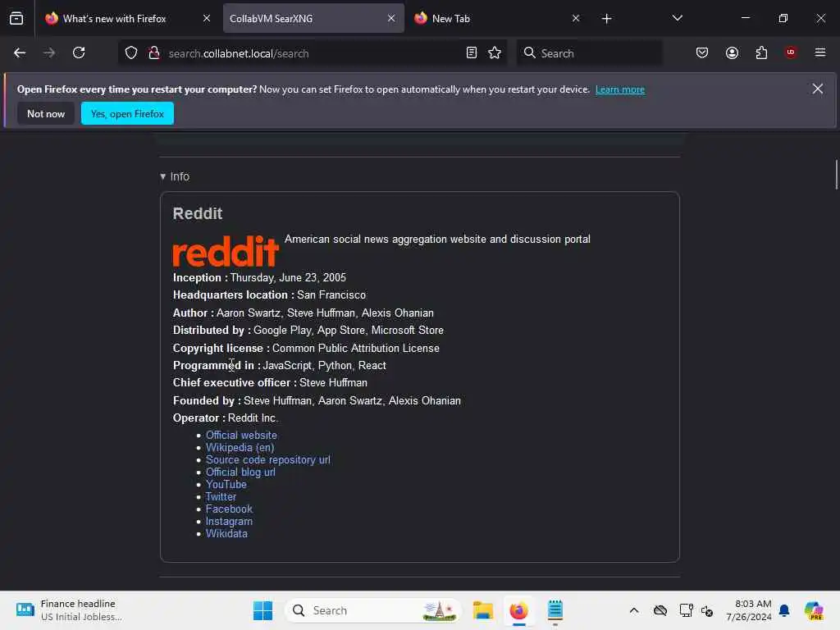This screenshot has width=840, height=630.
Task: Open File Explorer from taskbar
Action: click(x=482, y=610)
